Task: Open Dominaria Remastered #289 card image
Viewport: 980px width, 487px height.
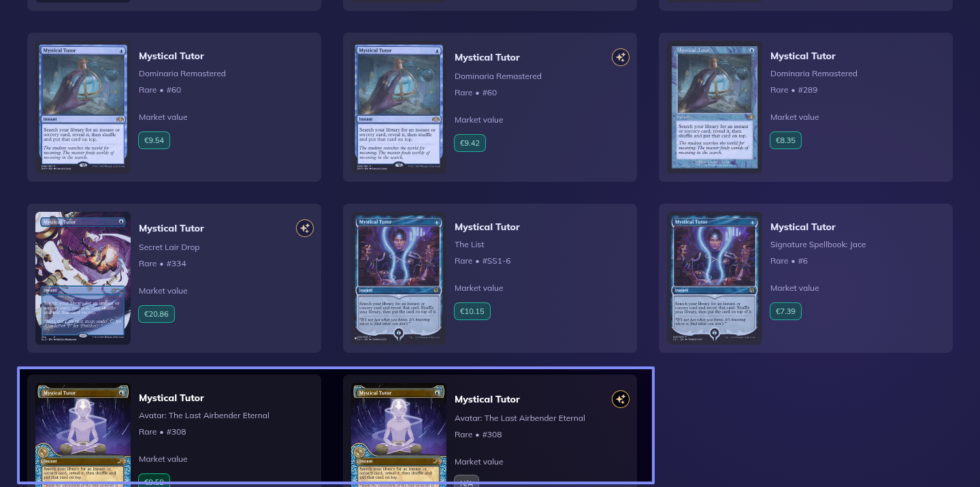Action: tap(715, 107)
